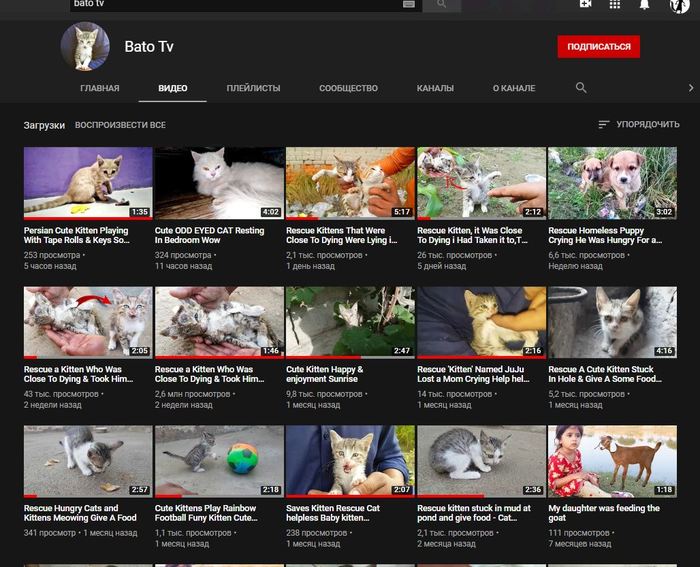Open the Упорядочить sort dropdown
Screen dimensions: 700x567
pos(638,125)
